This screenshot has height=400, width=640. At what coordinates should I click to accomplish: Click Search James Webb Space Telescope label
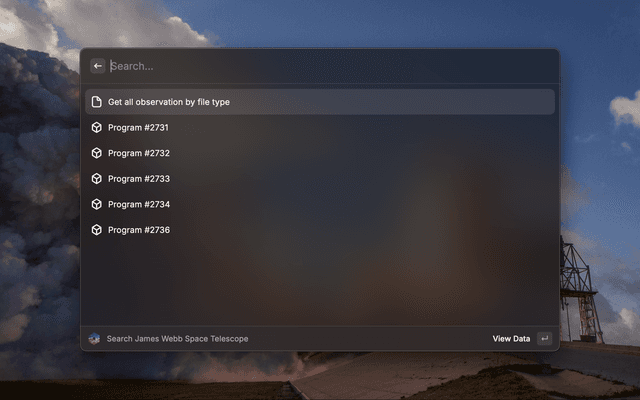point(178,339)
